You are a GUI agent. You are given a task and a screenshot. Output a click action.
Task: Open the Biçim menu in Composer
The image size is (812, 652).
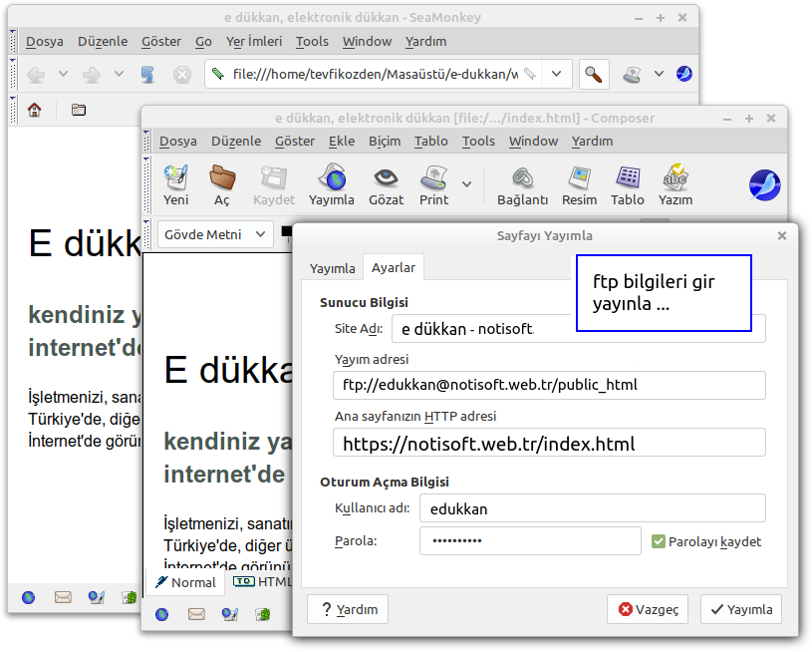click(384, 141)
